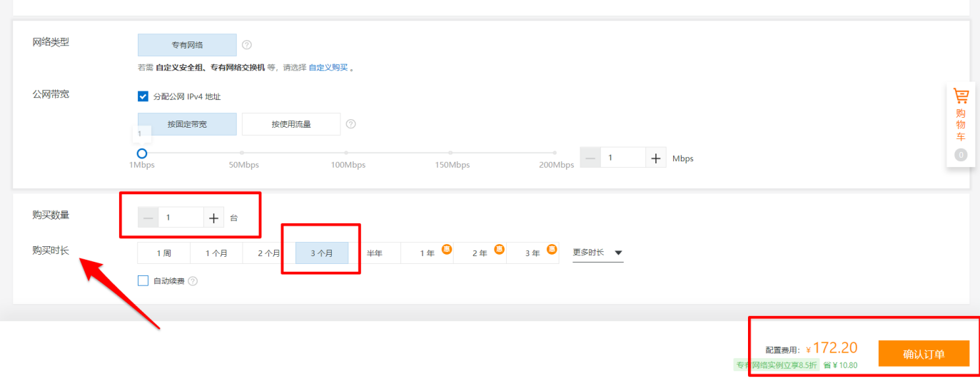Select 专有网络 network type

click(x=187, y=45)
